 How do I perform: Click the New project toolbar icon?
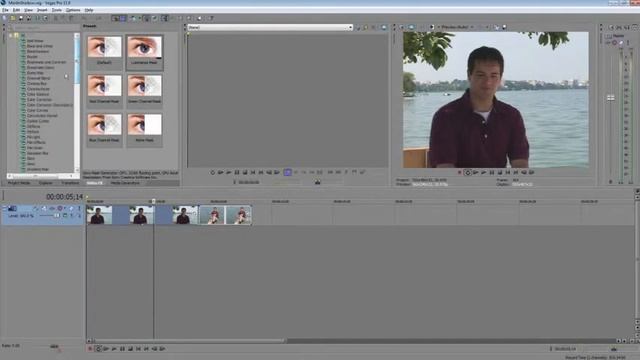[x=4, y=18]
